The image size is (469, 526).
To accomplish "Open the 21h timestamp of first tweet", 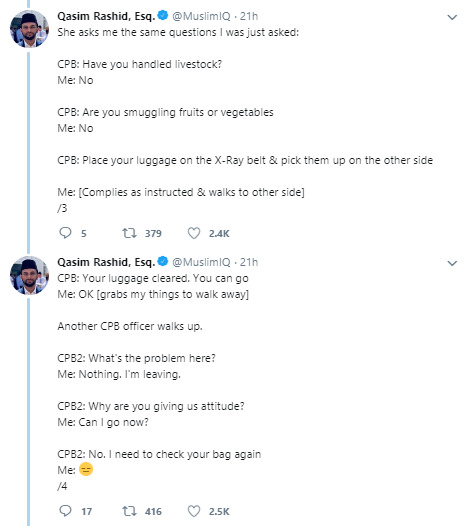I will click(x=249, y=16).
